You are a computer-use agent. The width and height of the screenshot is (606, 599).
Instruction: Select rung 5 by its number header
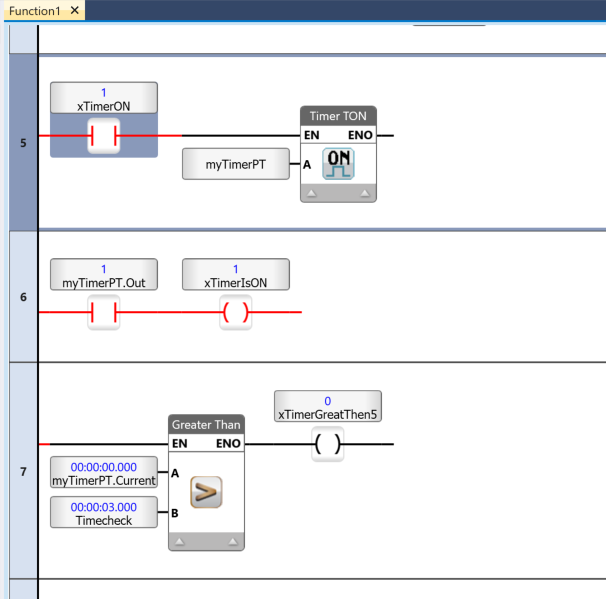coord(22,142)
